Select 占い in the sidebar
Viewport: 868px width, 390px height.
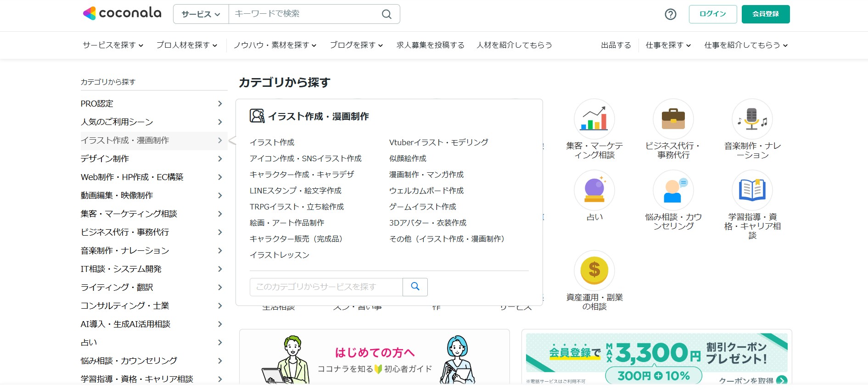click(154, 343)
